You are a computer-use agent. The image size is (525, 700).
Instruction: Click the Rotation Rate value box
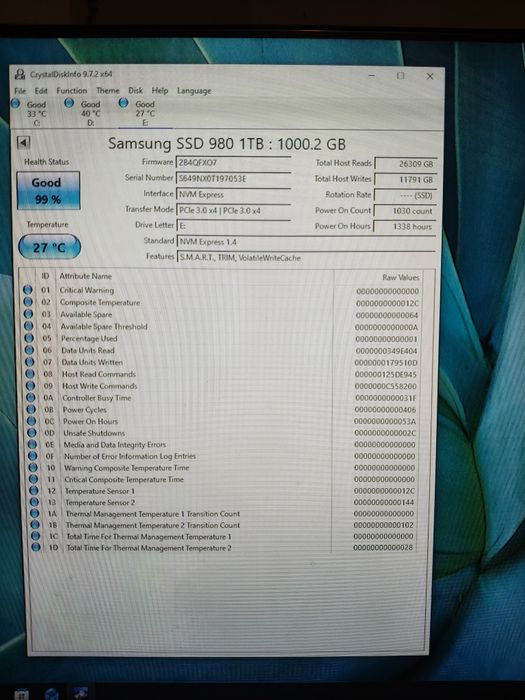(405, 195)
